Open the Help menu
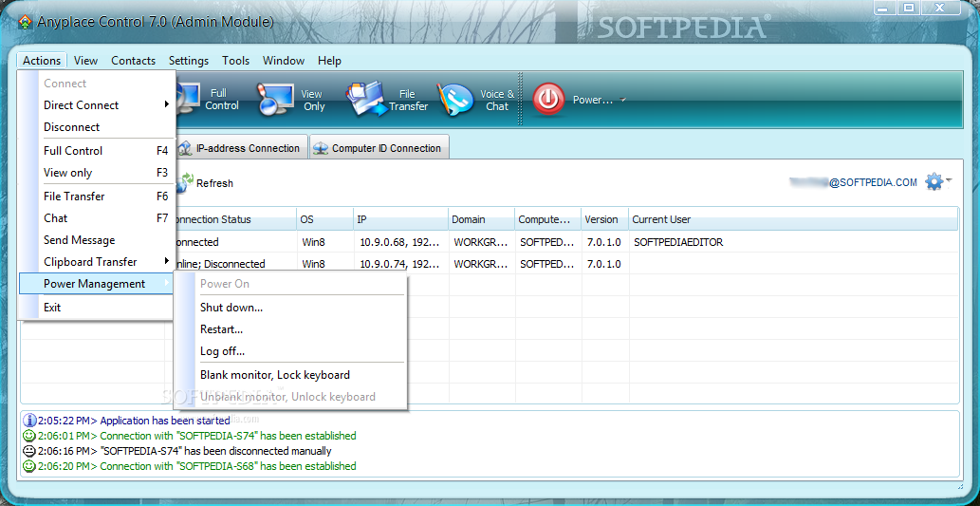 click(329, 61)
